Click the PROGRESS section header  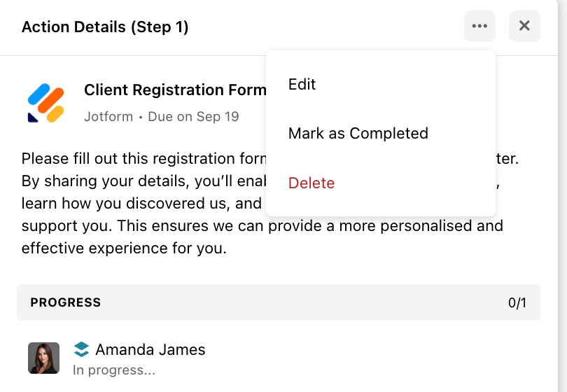pyautogui.click(x=66, y=302)
